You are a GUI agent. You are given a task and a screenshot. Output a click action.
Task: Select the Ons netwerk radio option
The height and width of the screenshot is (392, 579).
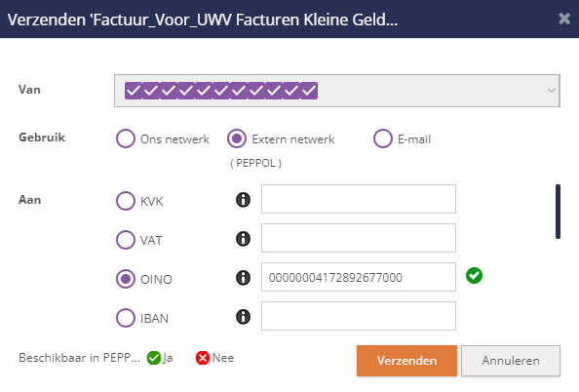126,138
